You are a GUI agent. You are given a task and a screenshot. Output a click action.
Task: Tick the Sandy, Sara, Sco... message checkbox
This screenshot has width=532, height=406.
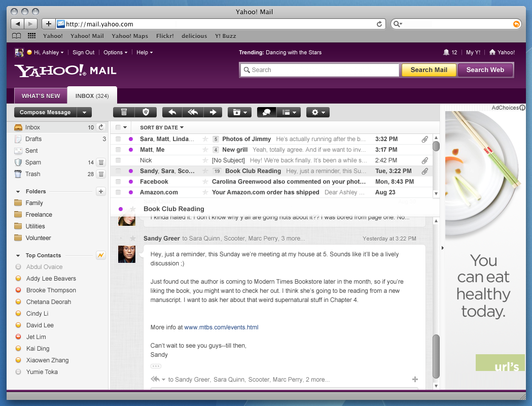coord(118,171)
